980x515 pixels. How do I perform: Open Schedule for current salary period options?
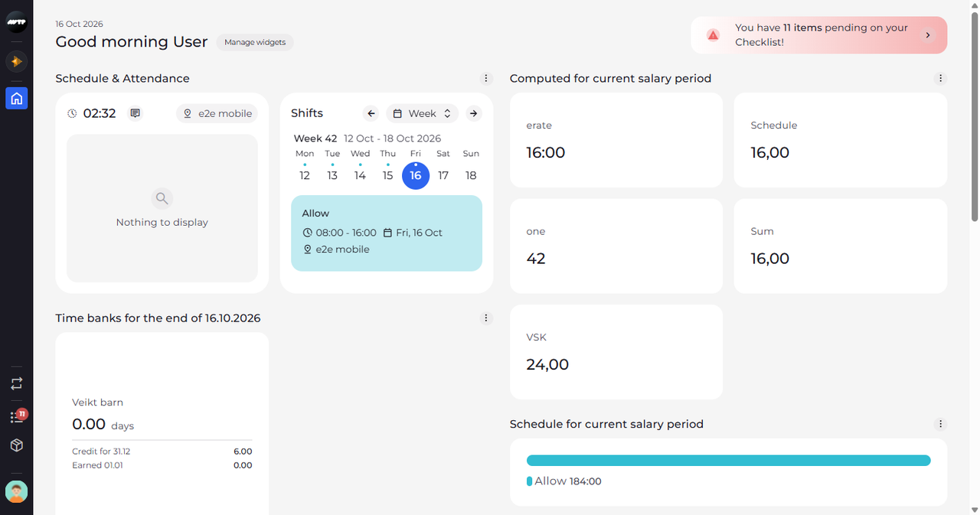(941, 424)
